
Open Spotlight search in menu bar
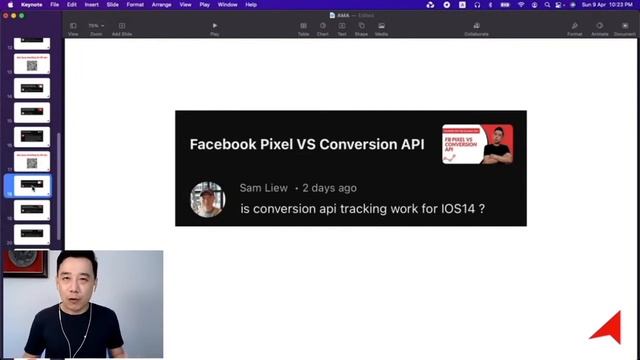(x=547, y=5)
